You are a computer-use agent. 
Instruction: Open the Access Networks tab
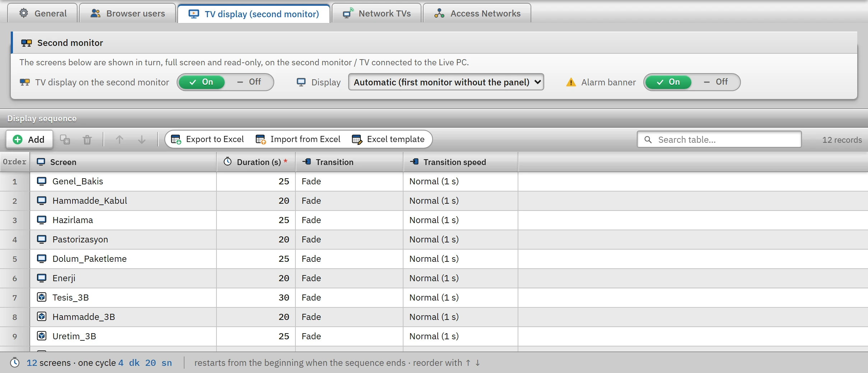(477, 13)
